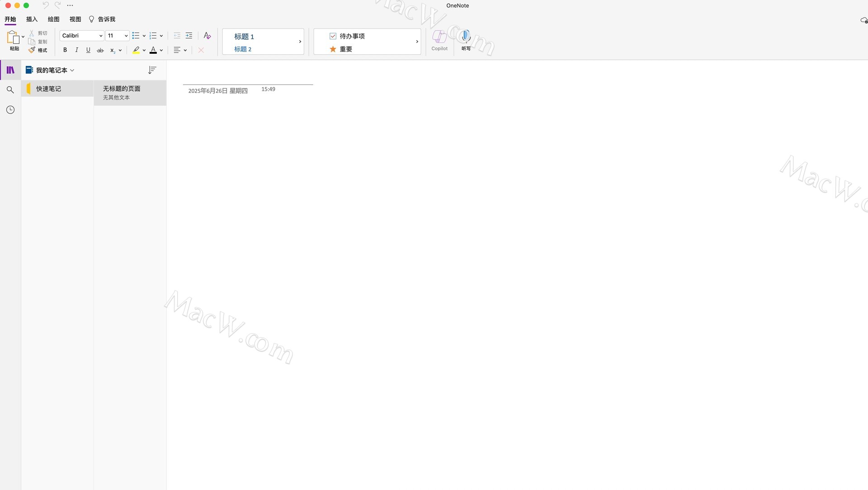The width and height of the screenshot is (868, 490).
Task: Open the 无标题的页面 page
Action: (130, 93)
